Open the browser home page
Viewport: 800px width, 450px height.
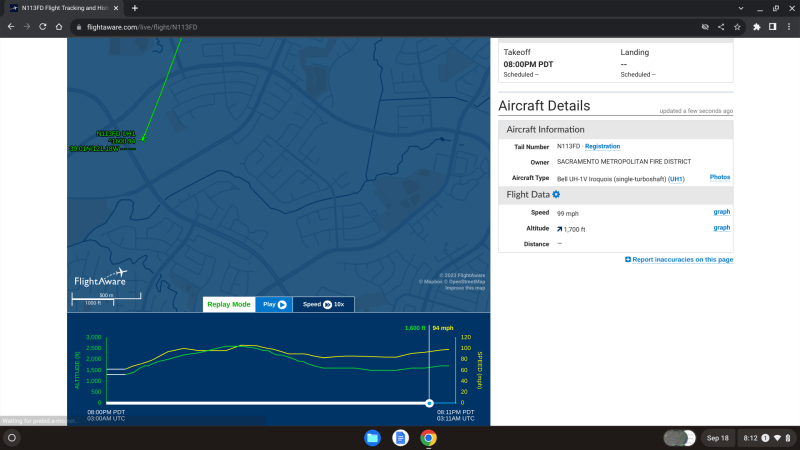[x=59, y=27]
